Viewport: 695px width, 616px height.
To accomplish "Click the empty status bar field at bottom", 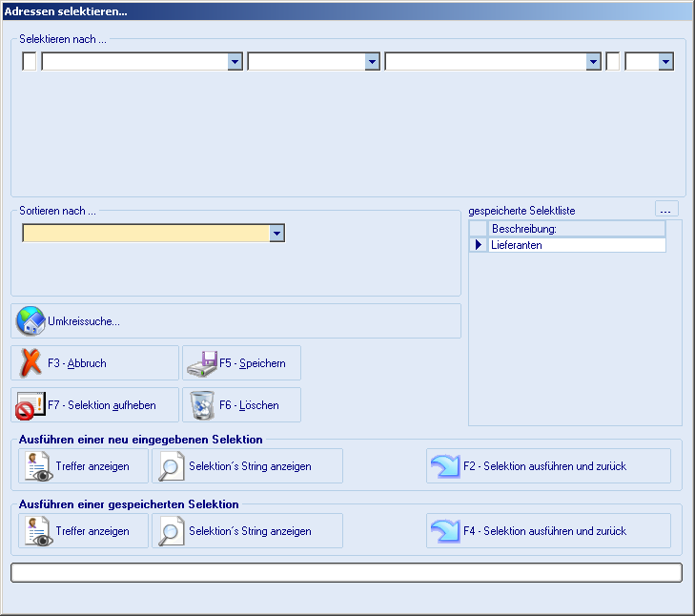I will (x=346, y=572).
